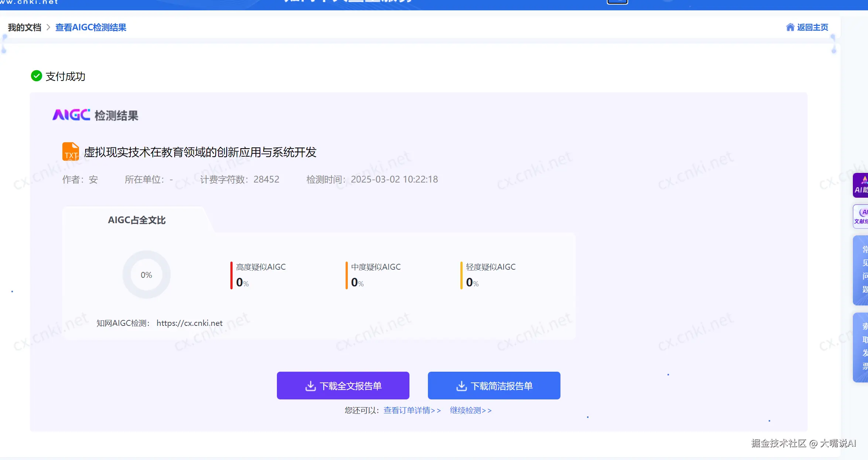Click 继续检测>> link
This screenshot has height=460, width=868.
[x=471, y=410]
